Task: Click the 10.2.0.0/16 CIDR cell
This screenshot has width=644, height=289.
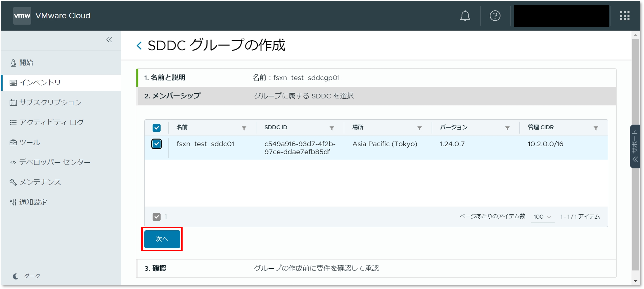Action: 545,144
